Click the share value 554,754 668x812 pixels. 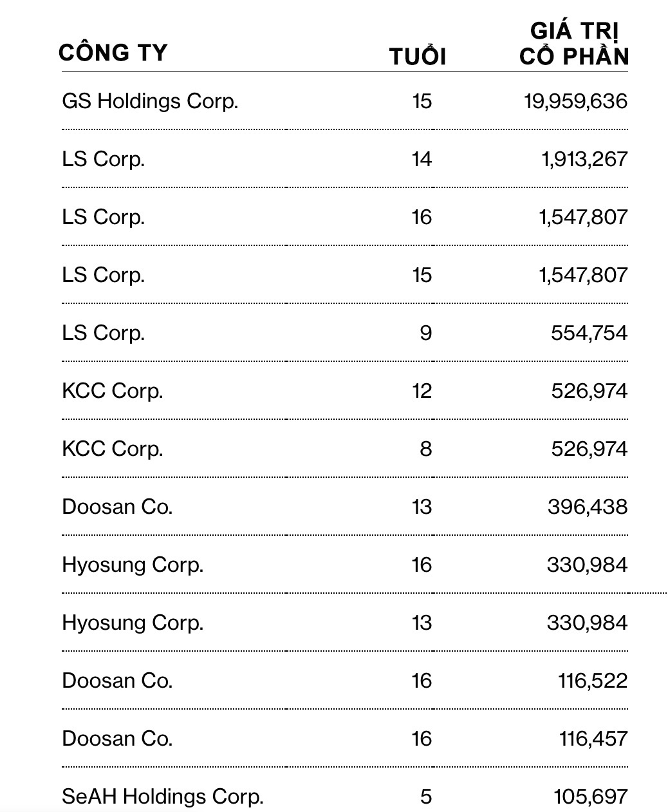(x=589, y=333)
